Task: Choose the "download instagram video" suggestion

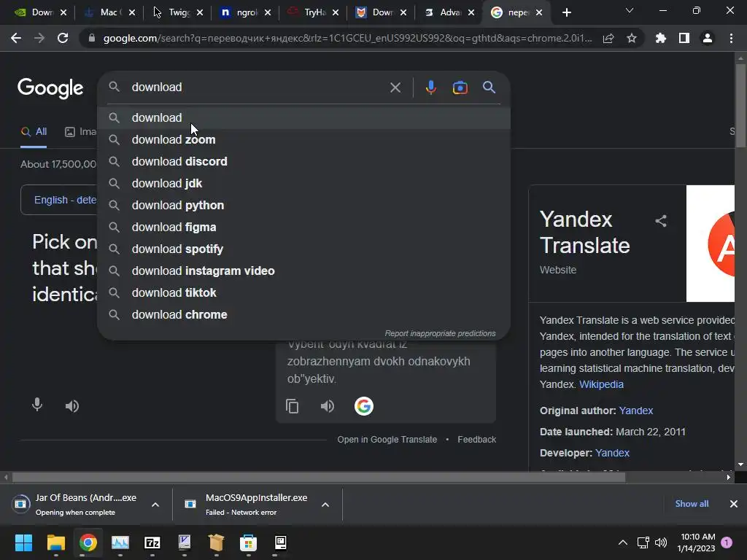Action: click(x=304, y=271)
